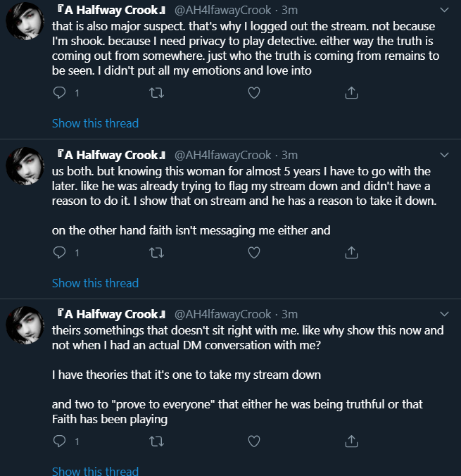Like the tweet ending 'Faith has been playing'

tap(254, 441)
